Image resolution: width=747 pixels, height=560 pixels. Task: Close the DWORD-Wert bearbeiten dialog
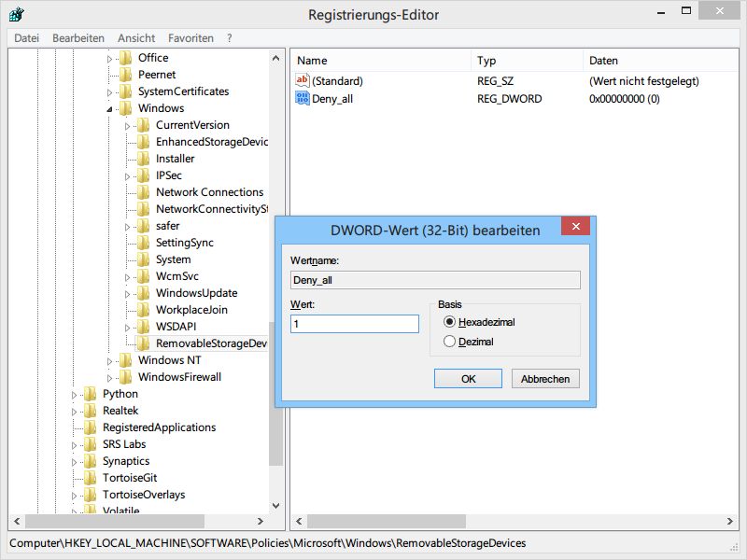(x=575, y=226)
